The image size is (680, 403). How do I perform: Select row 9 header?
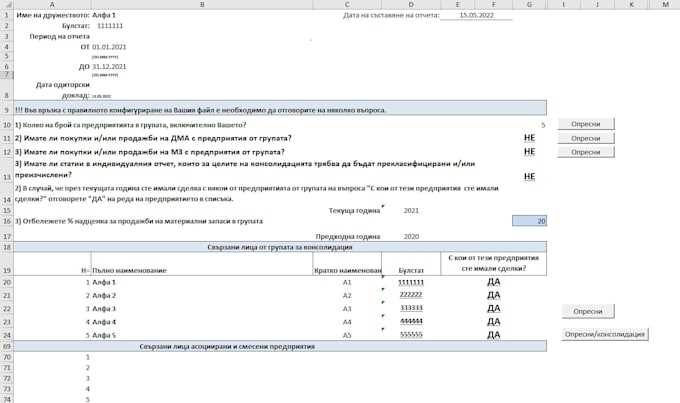click(x=7, y=110)
